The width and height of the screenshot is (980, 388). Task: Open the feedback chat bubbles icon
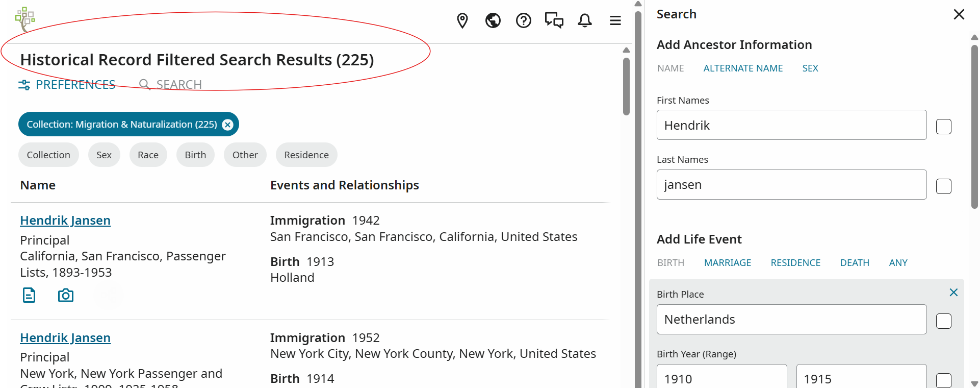point(554,20)
